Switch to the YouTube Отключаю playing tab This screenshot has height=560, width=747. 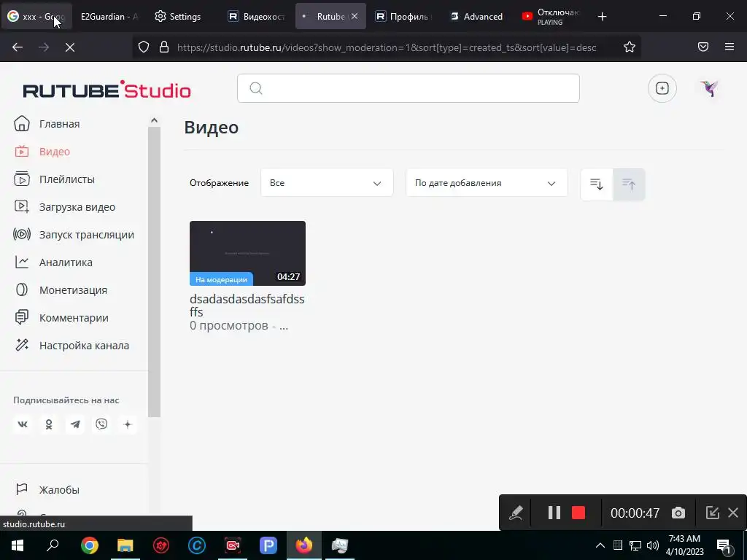pos(551,16)
